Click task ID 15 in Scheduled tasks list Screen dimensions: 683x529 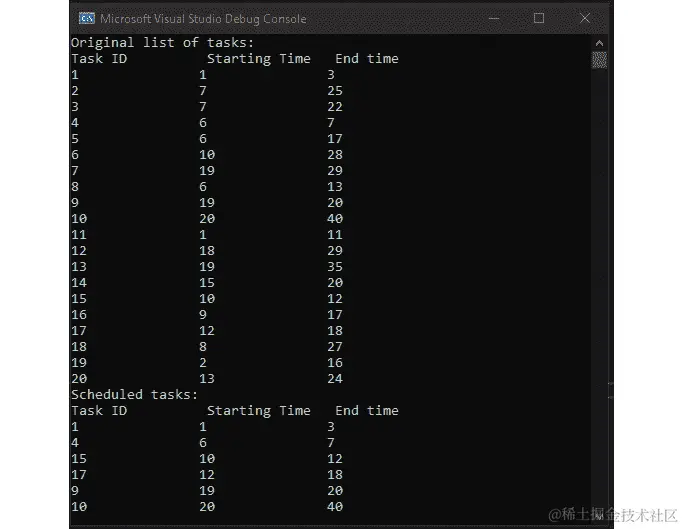coord(79,458)
